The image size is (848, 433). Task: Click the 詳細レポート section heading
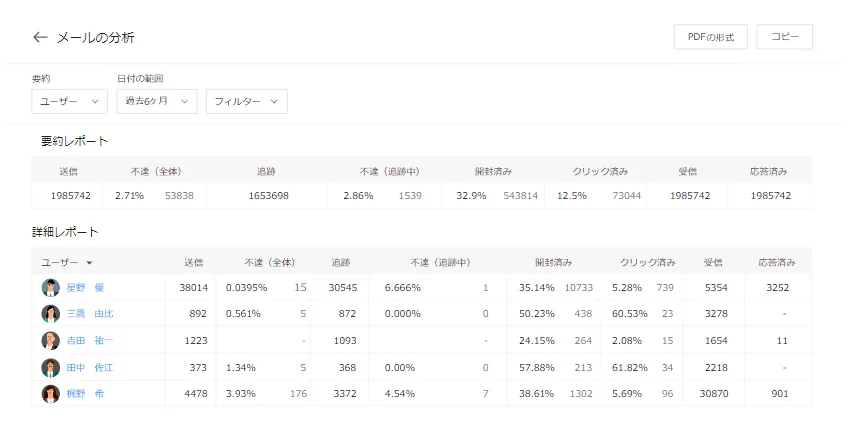[x=65, y=232]
